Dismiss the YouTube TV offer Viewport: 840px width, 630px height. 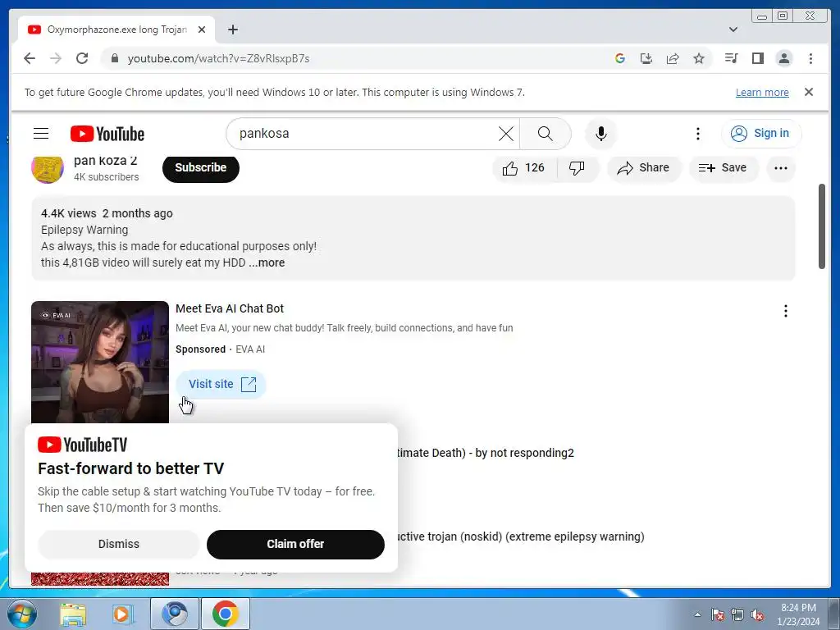(118, 545)
